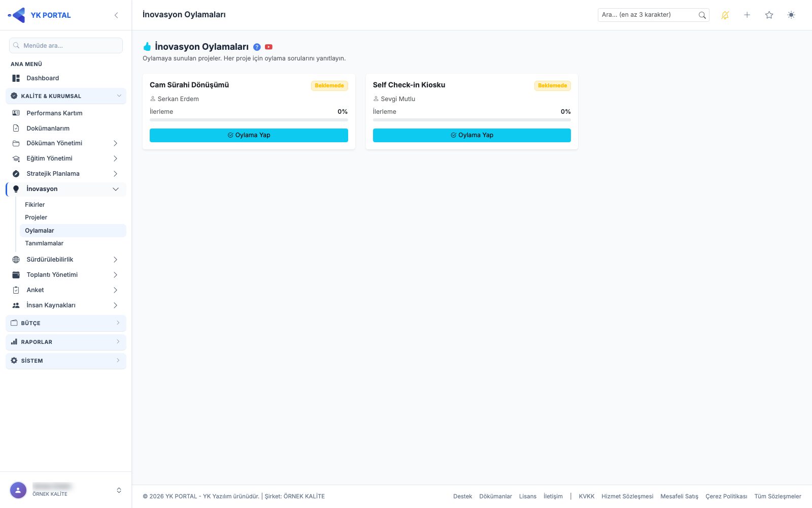Collapse the KALİTE & KURUMSAL section

click(66, 96)
